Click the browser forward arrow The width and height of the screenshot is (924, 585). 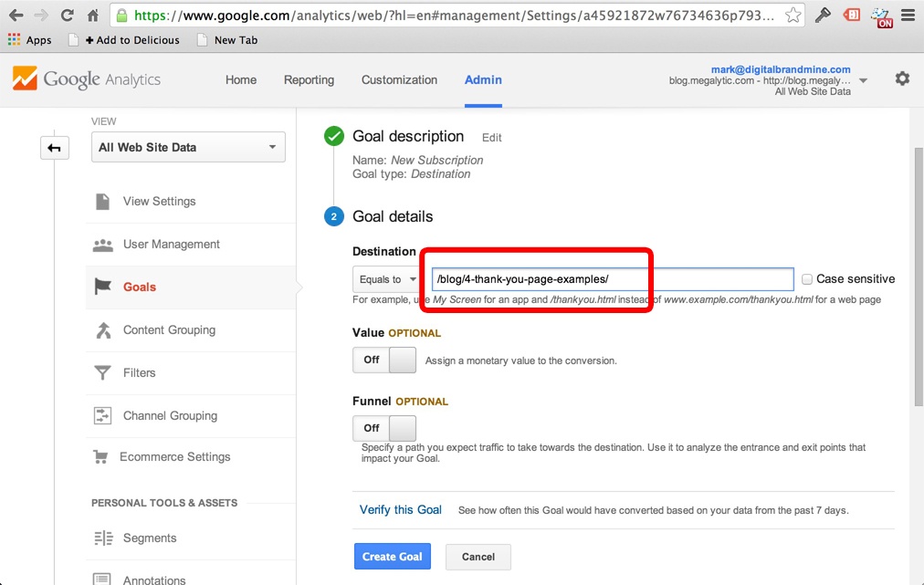[41, 16]
